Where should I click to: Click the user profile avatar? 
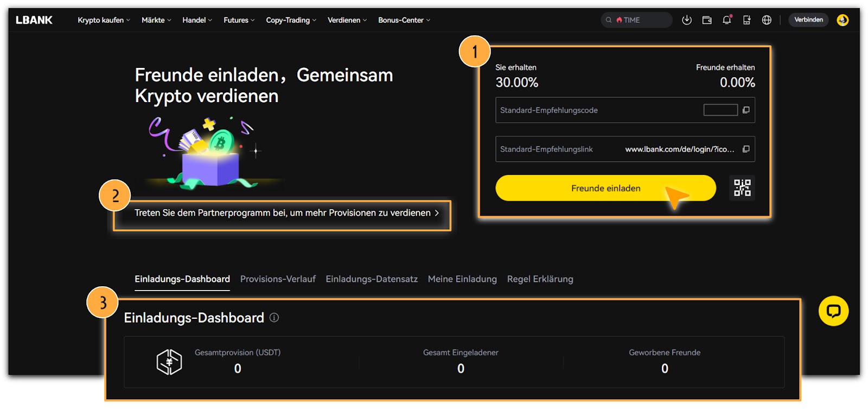click(x=843, y=20)
